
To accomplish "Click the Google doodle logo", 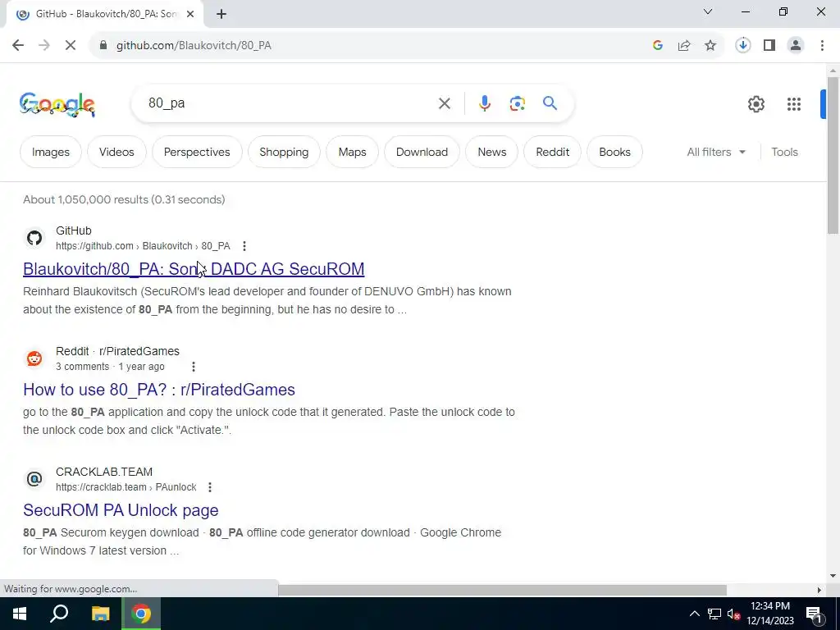I will click(57, 104).
